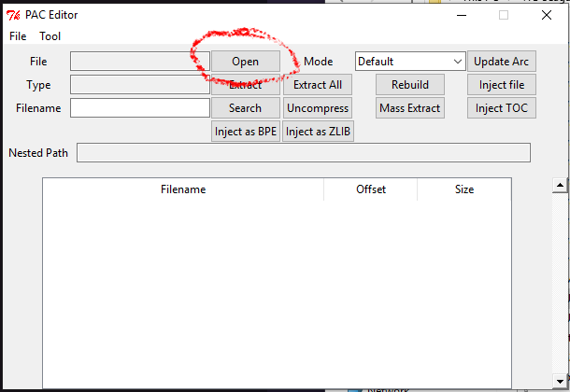Click the scrollbar down arrow

(x=560, y=381)
